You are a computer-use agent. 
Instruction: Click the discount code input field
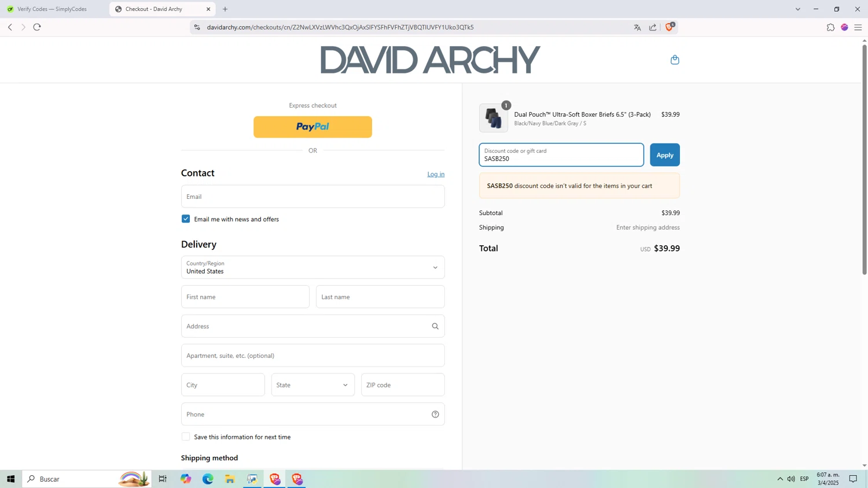point(561,155)
